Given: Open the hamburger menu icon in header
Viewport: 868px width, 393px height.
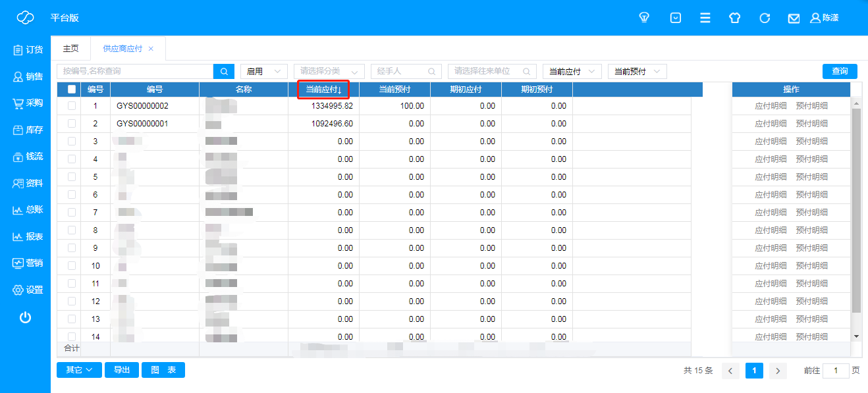Looking at the screenshot, I should click(x=705, y=18).
